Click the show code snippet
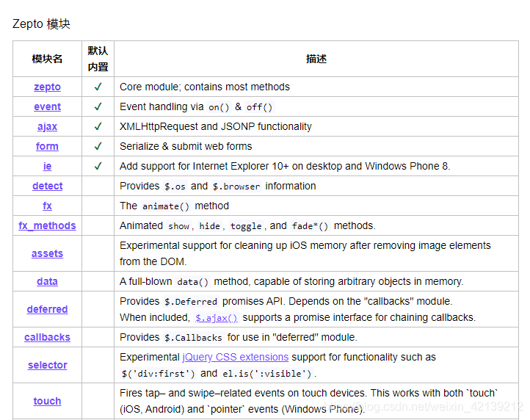This screenshot has height=420, width=530. pos(178,226)
